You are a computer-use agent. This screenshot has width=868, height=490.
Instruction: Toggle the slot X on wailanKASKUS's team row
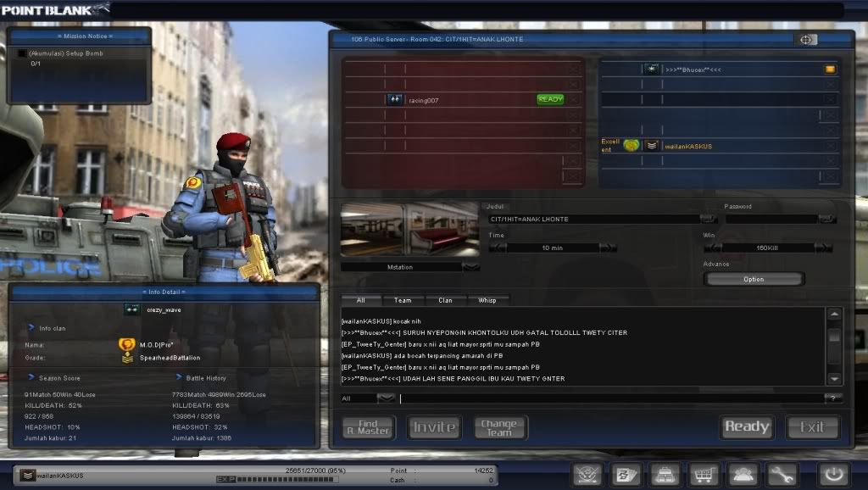tap(831, 146)
